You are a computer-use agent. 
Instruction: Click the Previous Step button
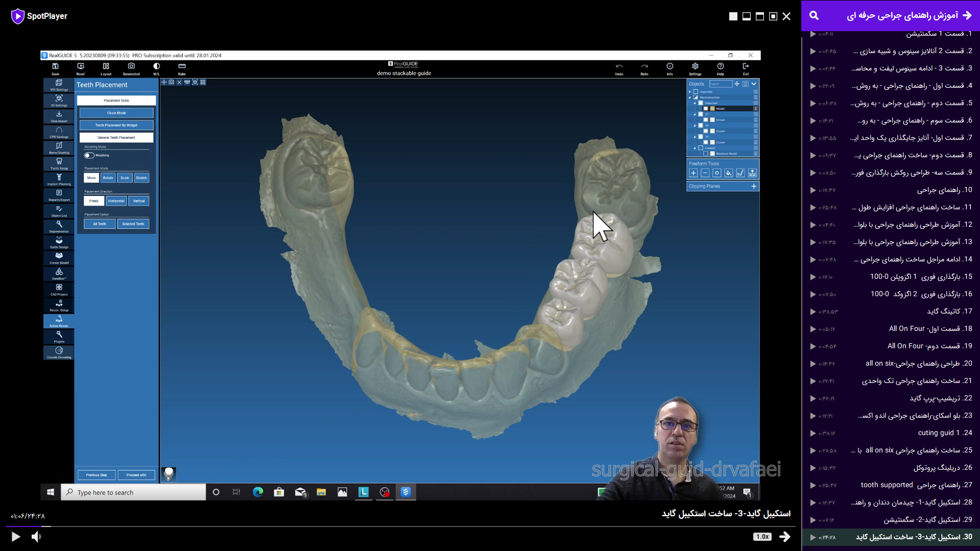[x=97, y=475]
